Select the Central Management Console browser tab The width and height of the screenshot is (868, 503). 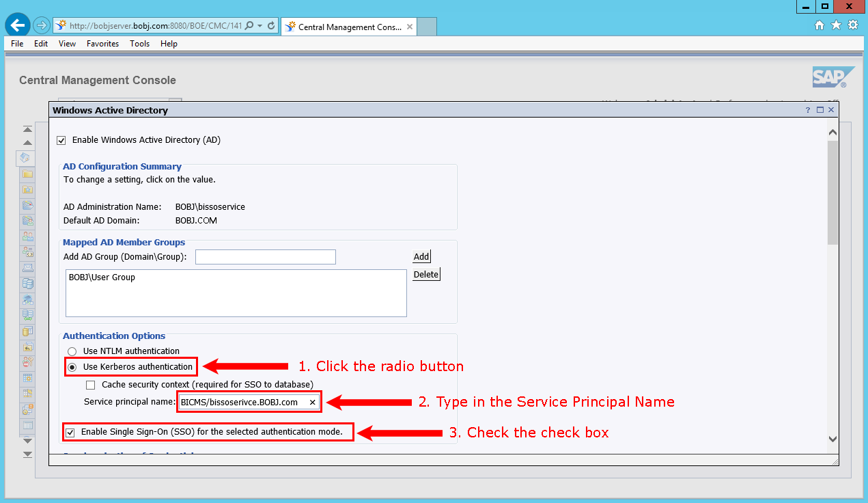pos(348,27)
